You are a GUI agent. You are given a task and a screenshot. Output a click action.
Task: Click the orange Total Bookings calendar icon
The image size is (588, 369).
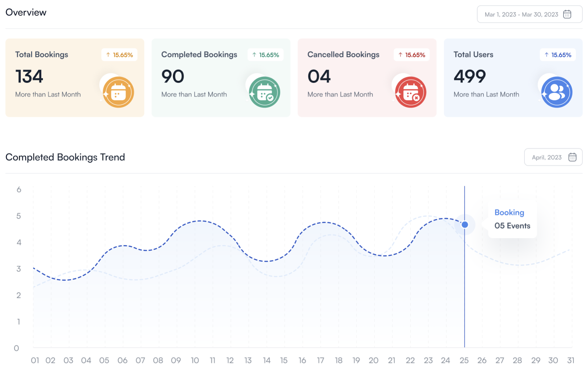118,92
